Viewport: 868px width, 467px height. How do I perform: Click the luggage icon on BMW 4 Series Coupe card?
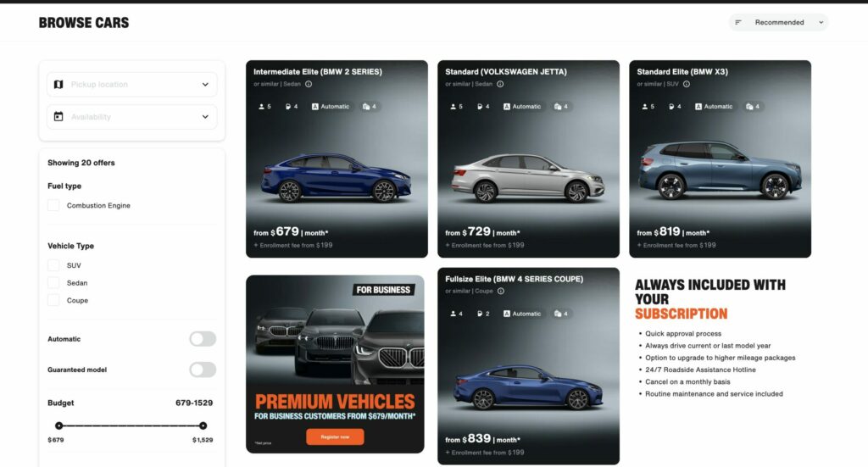558,314
